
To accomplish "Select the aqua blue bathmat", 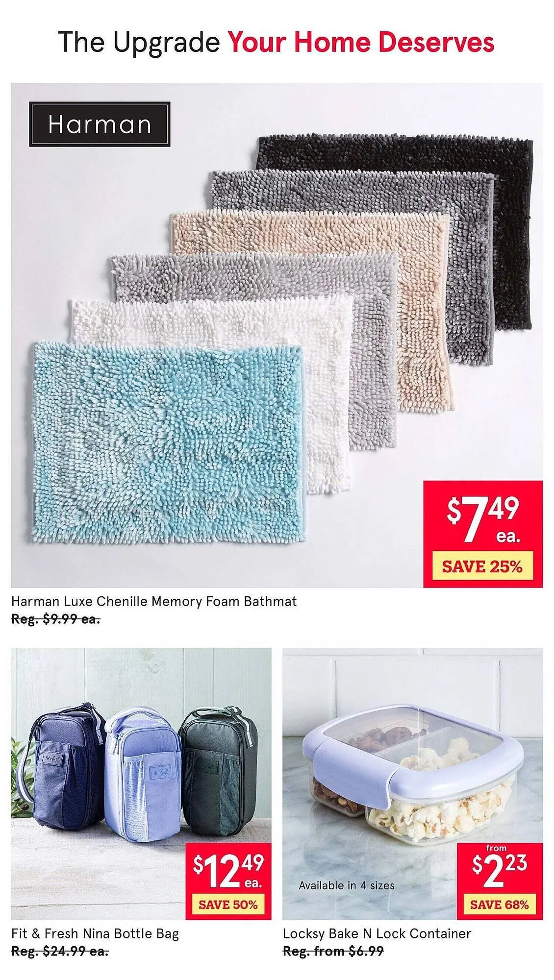I will tap(169, 441).
